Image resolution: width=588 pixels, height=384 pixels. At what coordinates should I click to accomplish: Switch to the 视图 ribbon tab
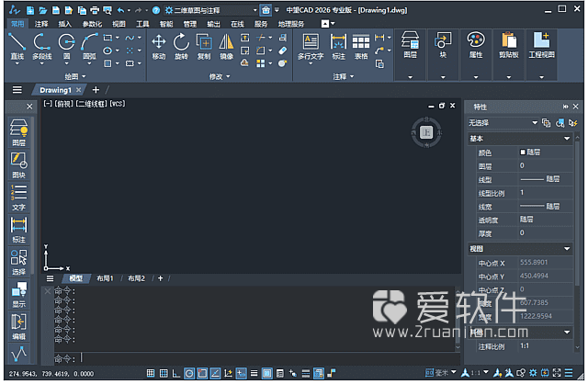pos(119,24)
